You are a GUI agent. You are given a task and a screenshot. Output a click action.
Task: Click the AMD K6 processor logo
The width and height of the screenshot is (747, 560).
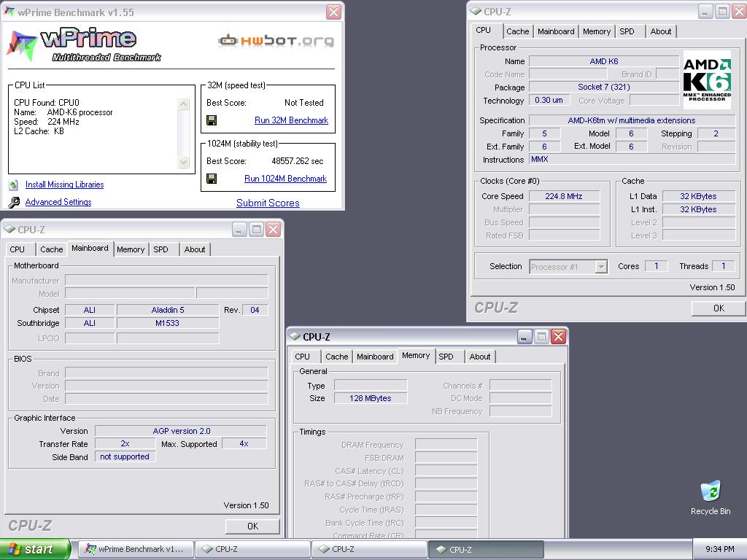(x=707, y=80)
